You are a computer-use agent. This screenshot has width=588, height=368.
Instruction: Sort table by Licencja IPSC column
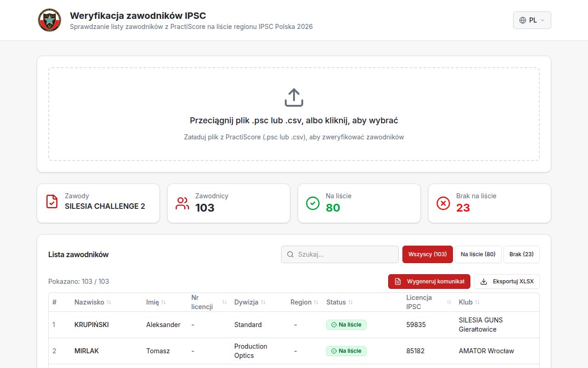click(429, 302)
